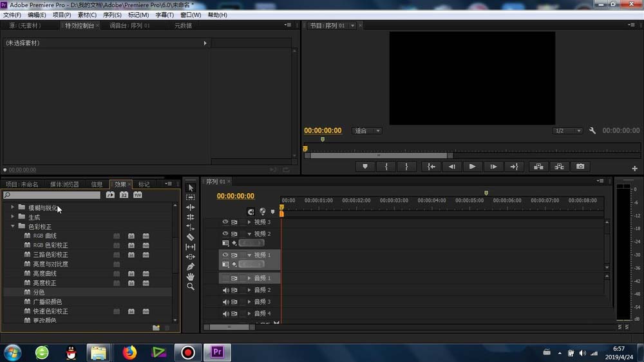The height and width of the screenshot is (362, 644).
Task: Filter 32-bit color effects
Action: point(124,195)
